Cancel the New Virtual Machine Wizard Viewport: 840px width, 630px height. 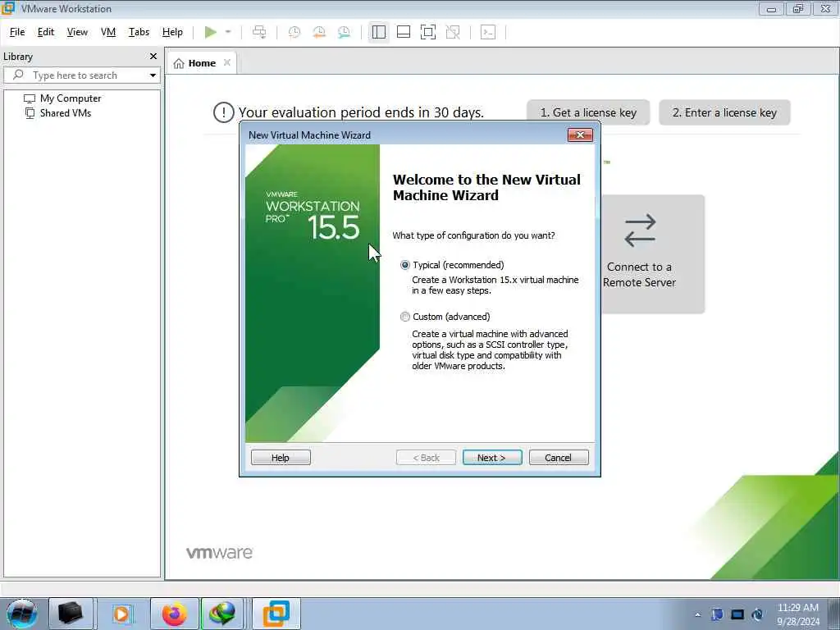coord(558,458)
